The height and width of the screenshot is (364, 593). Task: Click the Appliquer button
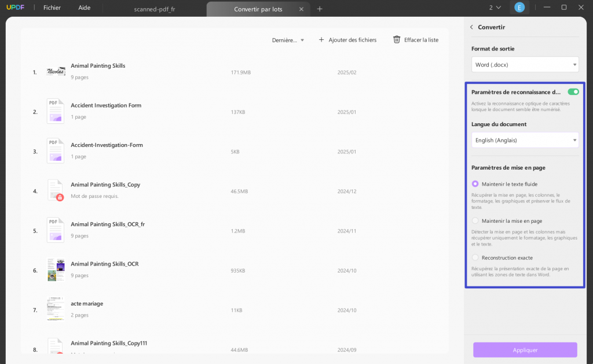pos(525,350)
